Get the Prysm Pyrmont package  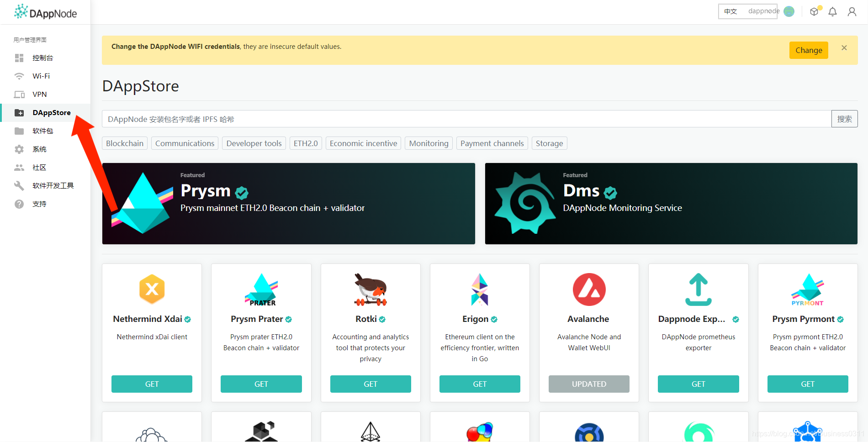(x=808, y=384)
